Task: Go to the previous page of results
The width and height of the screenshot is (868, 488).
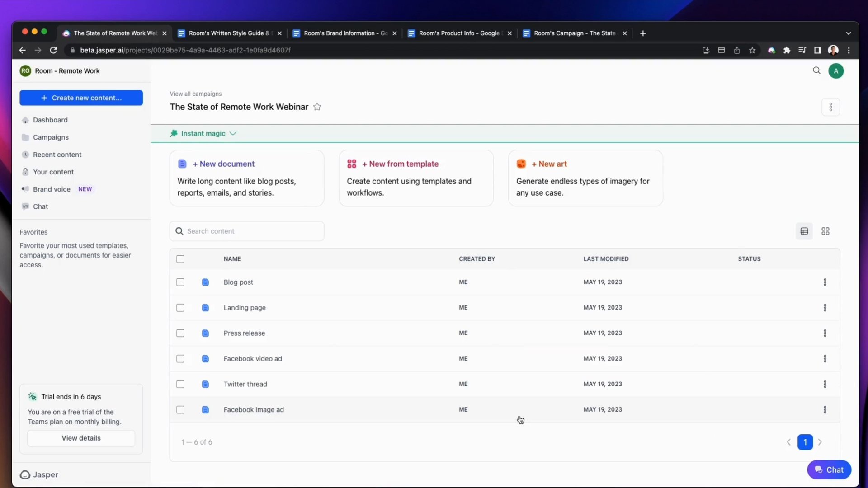Action: tap(789, 442)
